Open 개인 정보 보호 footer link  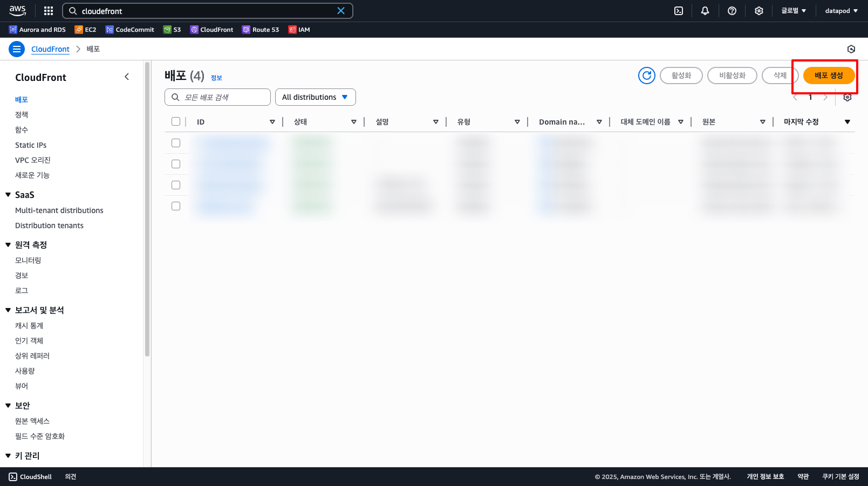click(765, 477)
